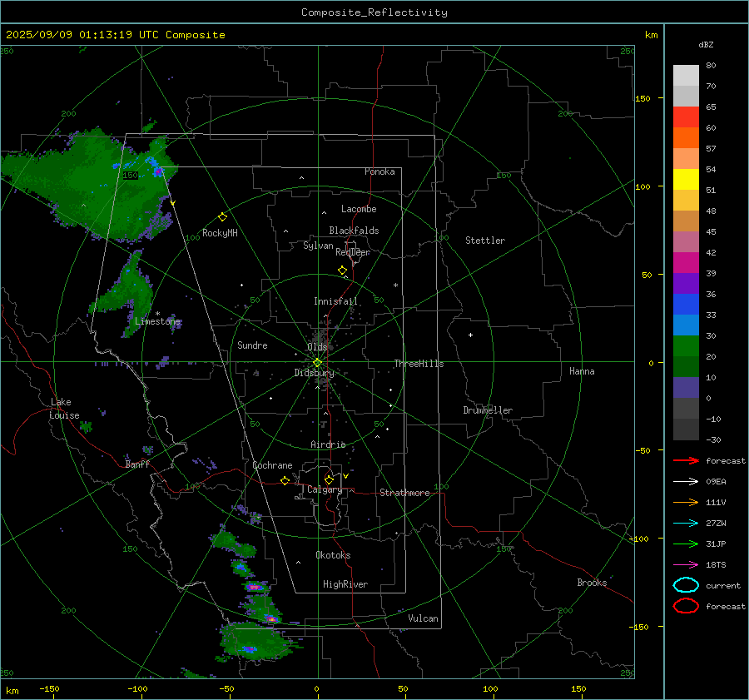
Task: Click the RockyMH label
Action: [220, 233]
